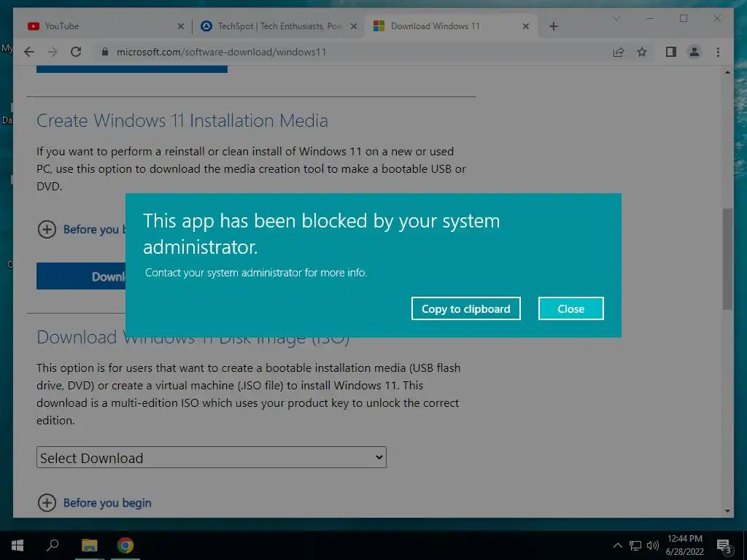Close the TechSpot tab
Screen dimensions: 747x560
click(x=354, y=26)
